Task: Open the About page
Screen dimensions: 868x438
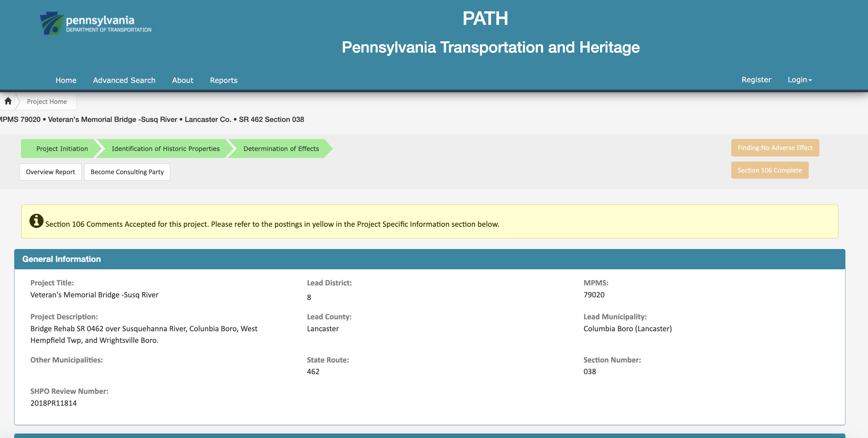Action: (x=182, y=80)
